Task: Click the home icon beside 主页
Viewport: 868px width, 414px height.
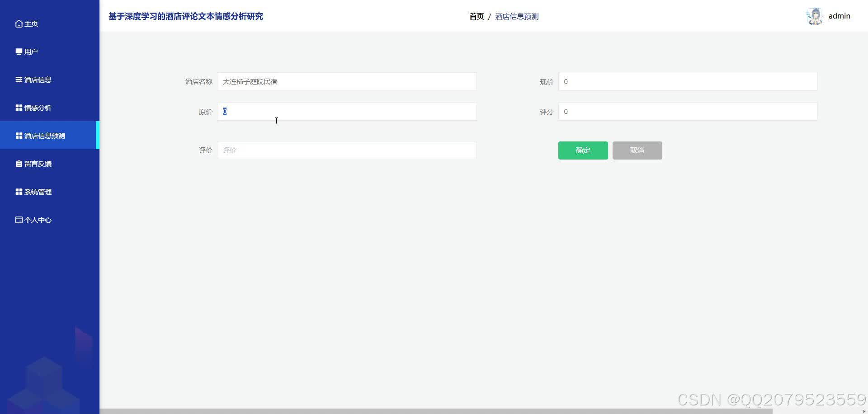Action: [19, 24]
